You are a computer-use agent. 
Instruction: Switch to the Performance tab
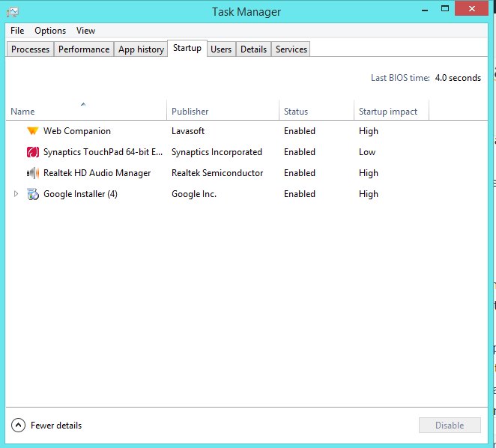tap(84, 49)
